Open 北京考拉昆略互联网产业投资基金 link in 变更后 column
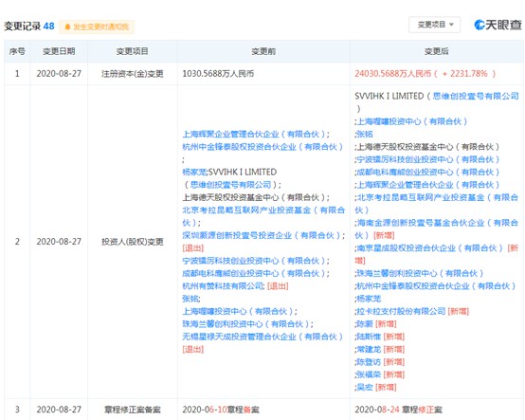The width and height of the screenshot is (525, 420). (437, 204)
